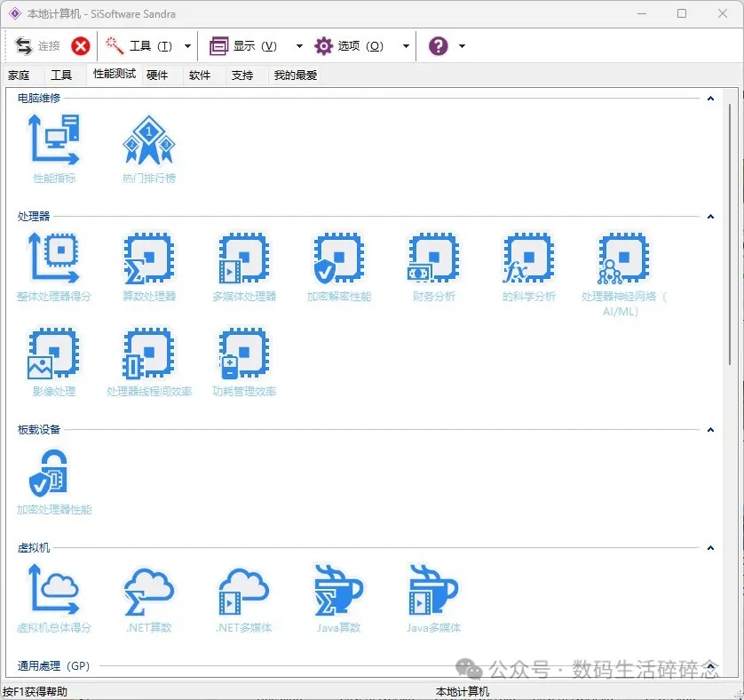Screen dimensions: 744x700
Task: Switch to the 硬件 tab
Action: coord(157,75)
